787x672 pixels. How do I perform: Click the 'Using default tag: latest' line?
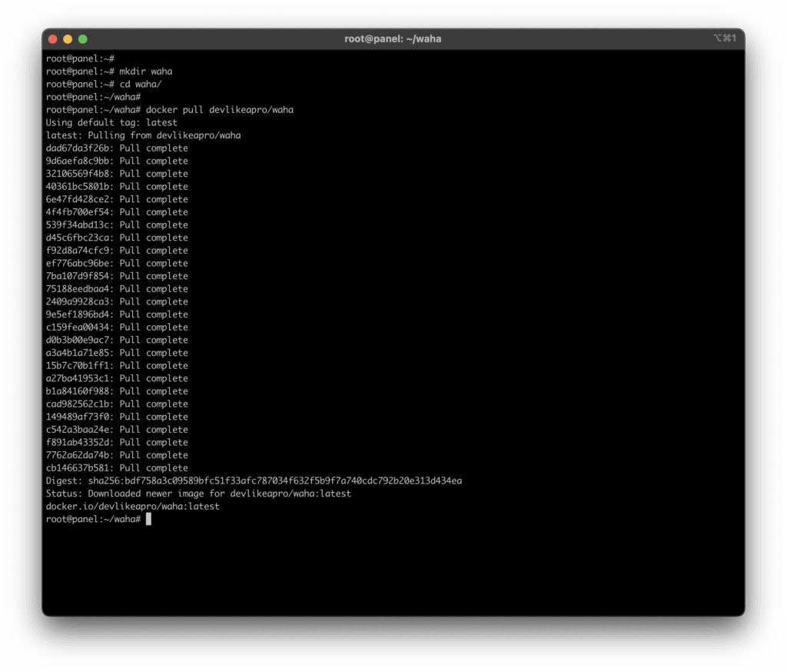pos(111,123)
